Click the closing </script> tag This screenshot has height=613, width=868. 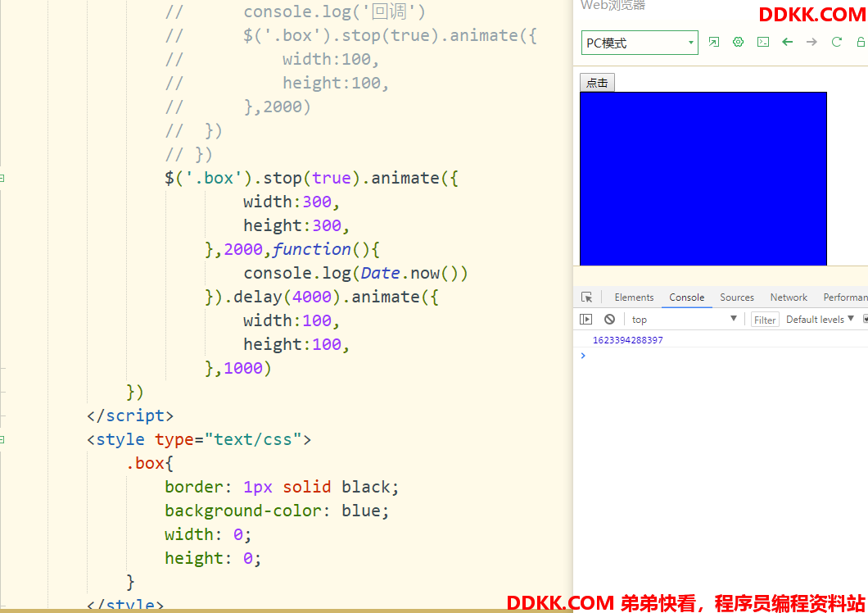(x=130, y=415)
